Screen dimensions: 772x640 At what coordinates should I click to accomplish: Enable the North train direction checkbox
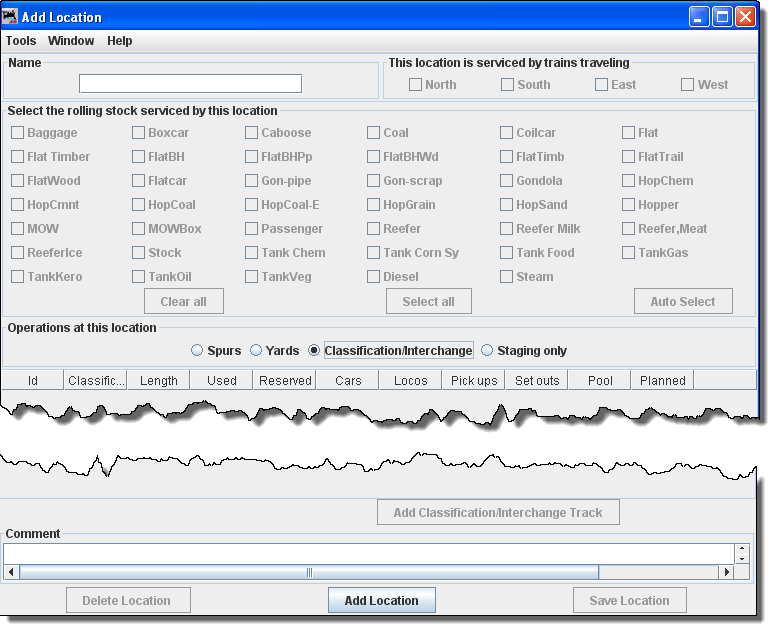click(416, 85)
